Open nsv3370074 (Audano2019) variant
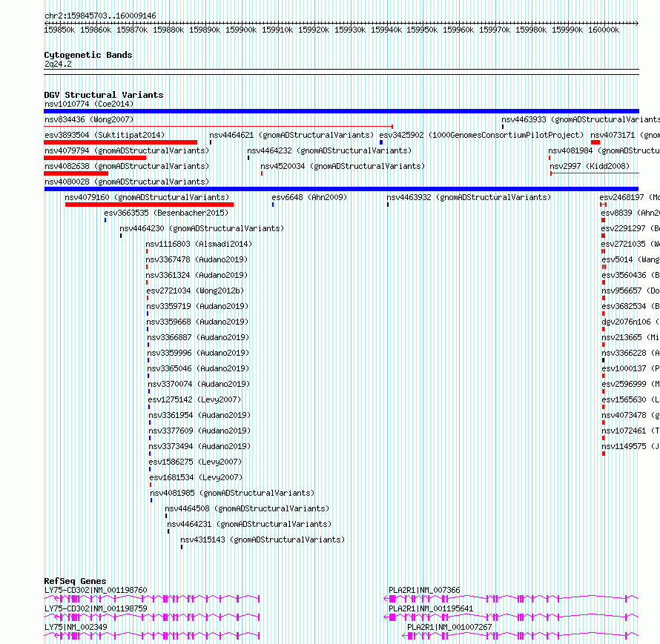Viewport: 660px width, 644px height. point(199,384)
